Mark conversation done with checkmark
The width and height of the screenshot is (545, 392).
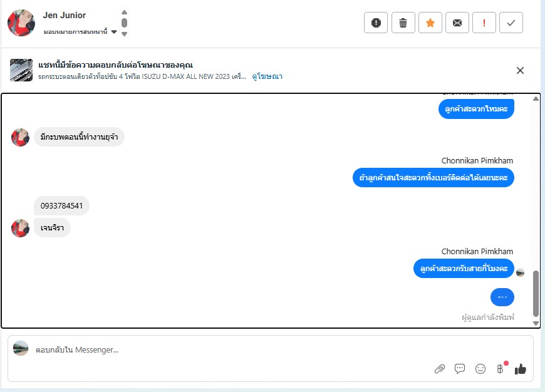click(511, 23)
